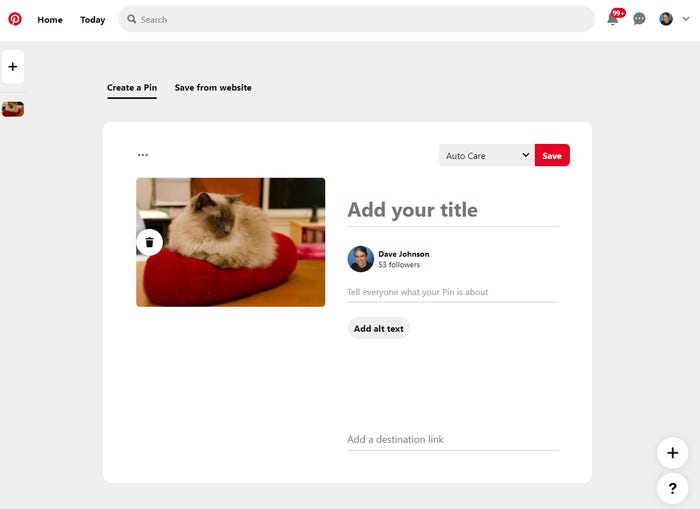700x509 pixels.
Task: Click the Add alt text button
Action: click(379, 329)
